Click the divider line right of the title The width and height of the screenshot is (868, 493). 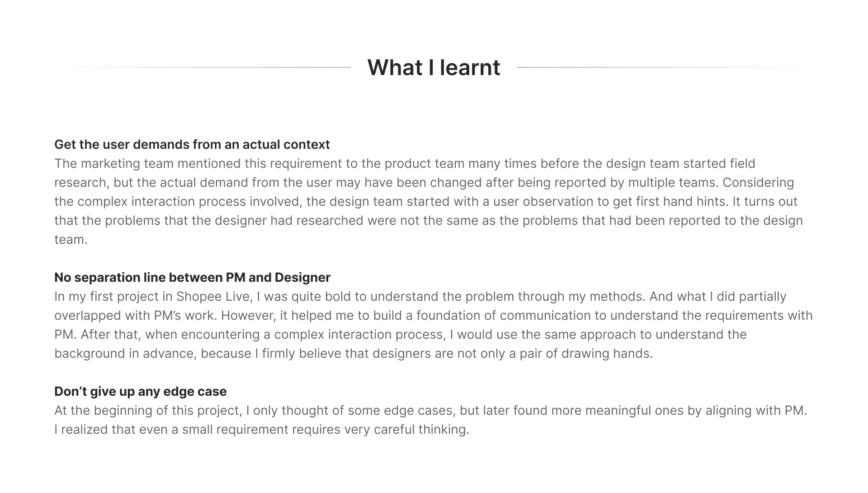662,67
